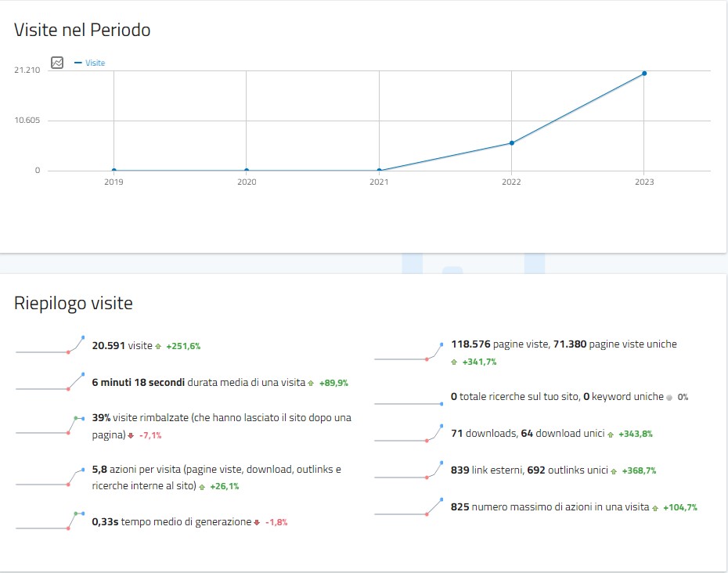This screenshot has height=573, width=728.
Task: Open the sparkline for durata media visita
Action: tap(50, 384)
